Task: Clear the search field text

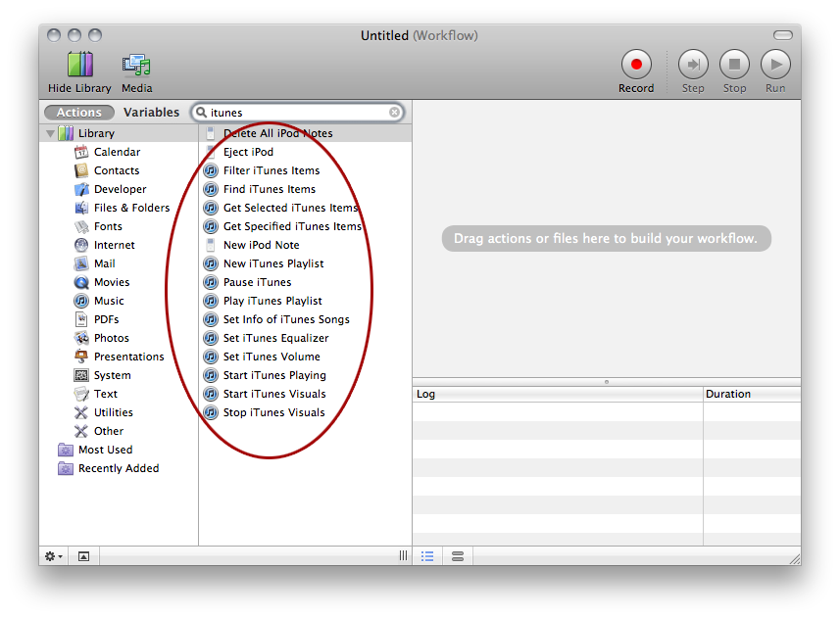Action: [x=394, y=113]
